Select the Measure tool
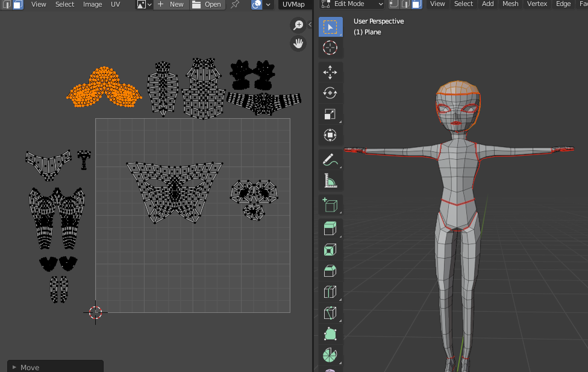 pos(330,180)
